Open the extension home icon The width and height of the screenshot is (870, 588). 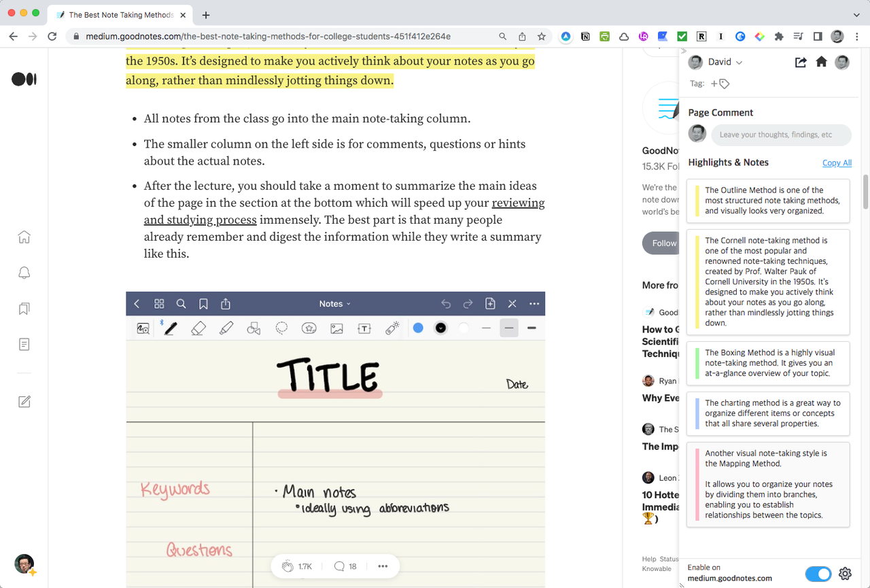821,62
